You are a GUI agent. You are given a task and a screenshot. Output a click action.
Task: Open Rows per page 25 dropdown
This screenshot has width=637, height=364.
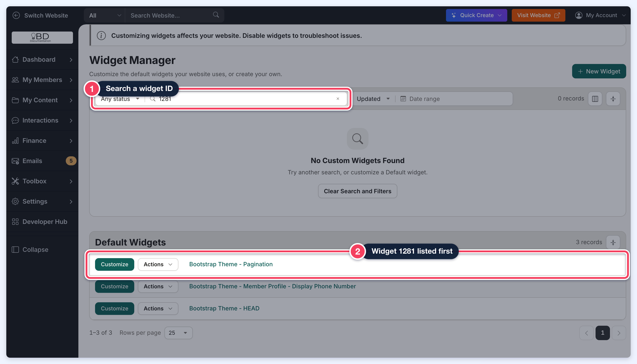coord(178,333)
